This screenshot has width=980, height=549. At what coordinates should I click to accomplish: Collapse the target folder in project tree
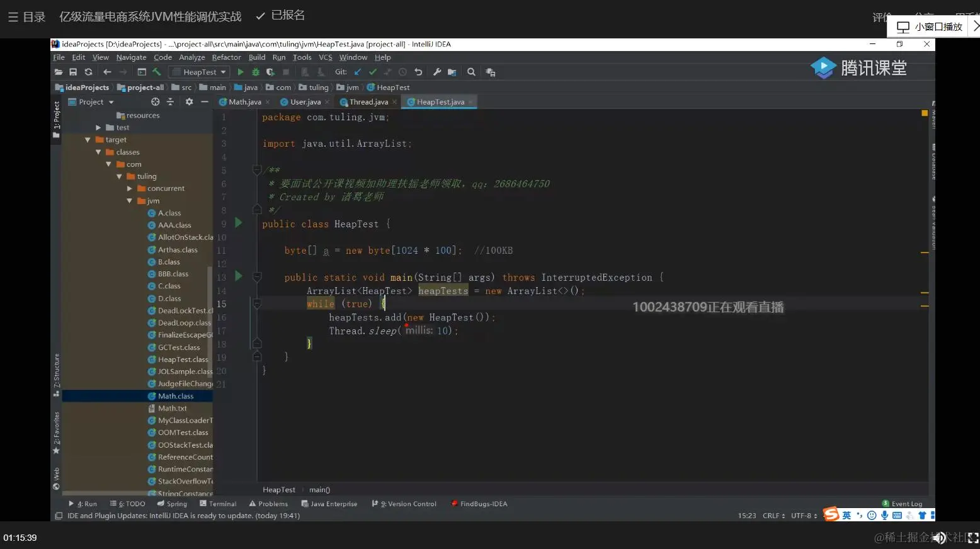click(88, 140)
